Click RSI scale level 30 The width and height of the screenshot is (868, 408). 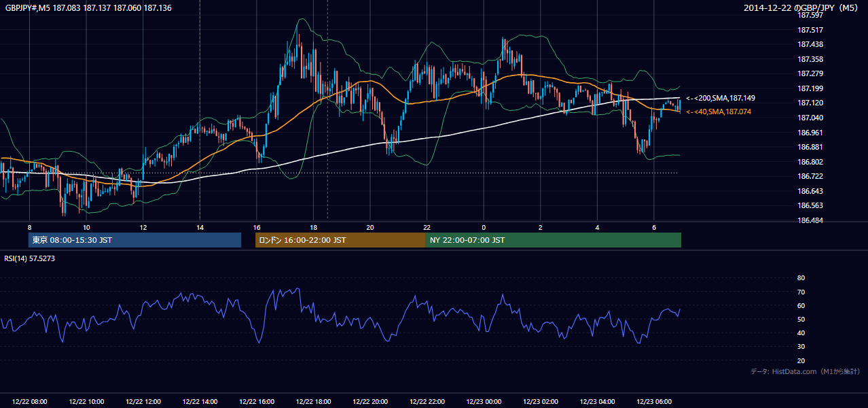[801, 347]
